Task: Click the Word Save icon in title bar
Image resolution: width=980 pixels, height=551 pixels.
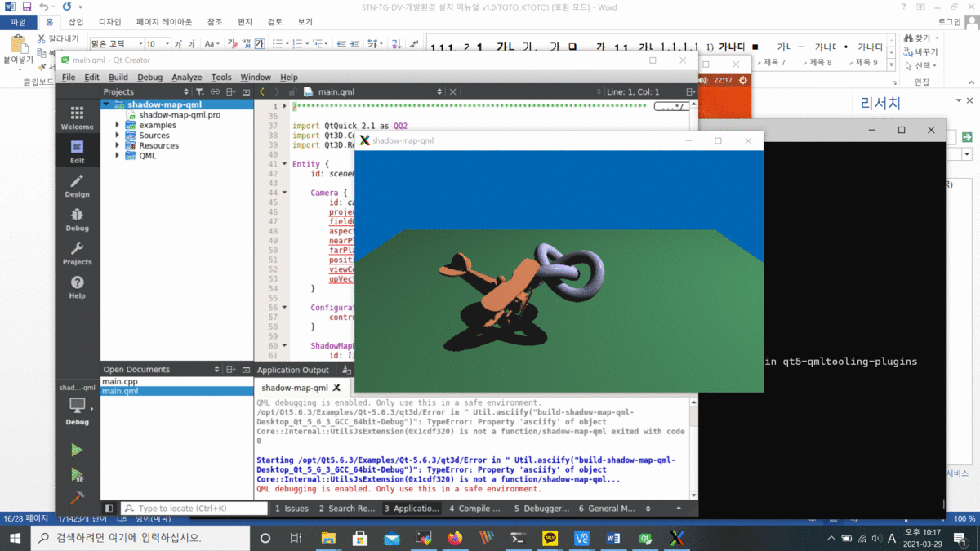Action: click(x=27, y=7)
